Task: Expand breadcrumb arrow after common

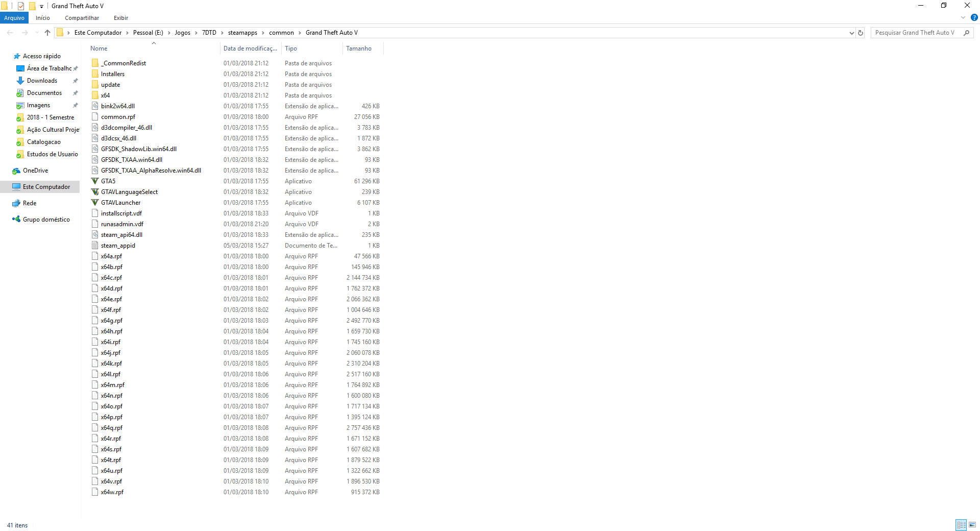Action: 300,33
